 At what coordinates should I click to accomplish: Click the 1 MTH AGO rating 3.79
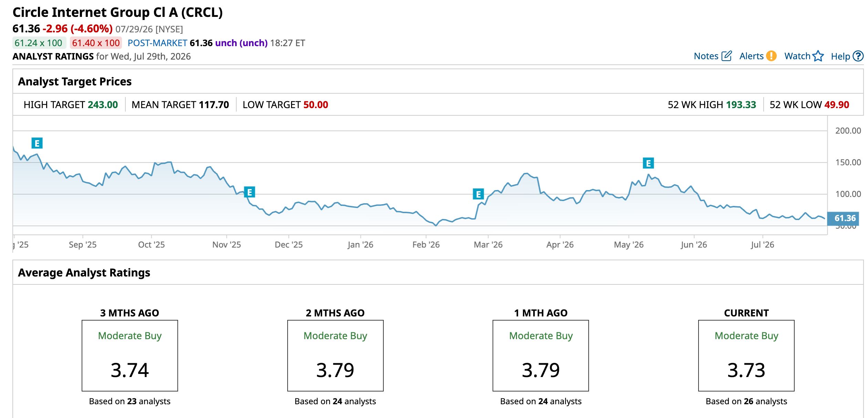[x=541, y=370]
